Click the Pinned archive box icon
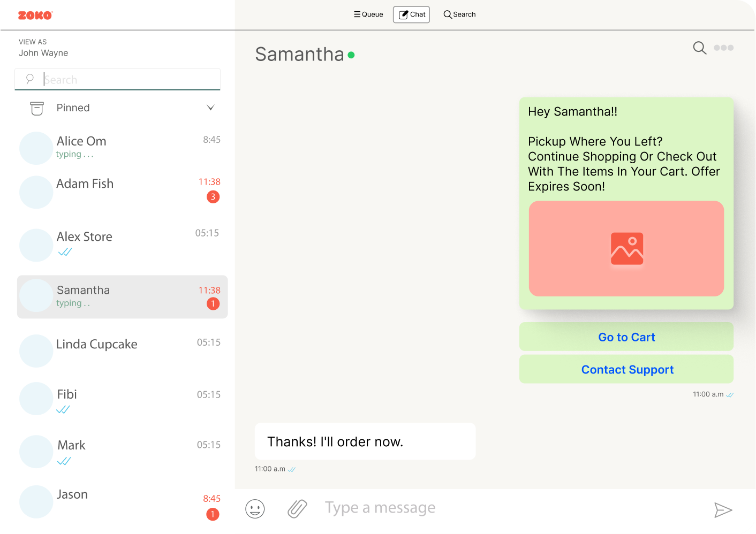Screen dimensions: 756x534 [37, 109]
